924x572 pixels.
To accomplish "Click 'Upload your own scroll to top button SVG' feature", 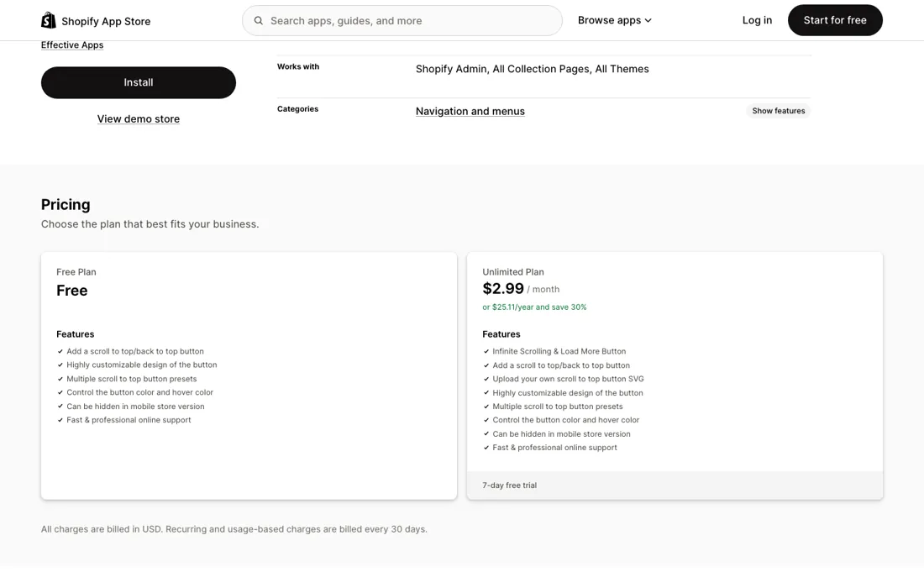I will click(568, 379).
